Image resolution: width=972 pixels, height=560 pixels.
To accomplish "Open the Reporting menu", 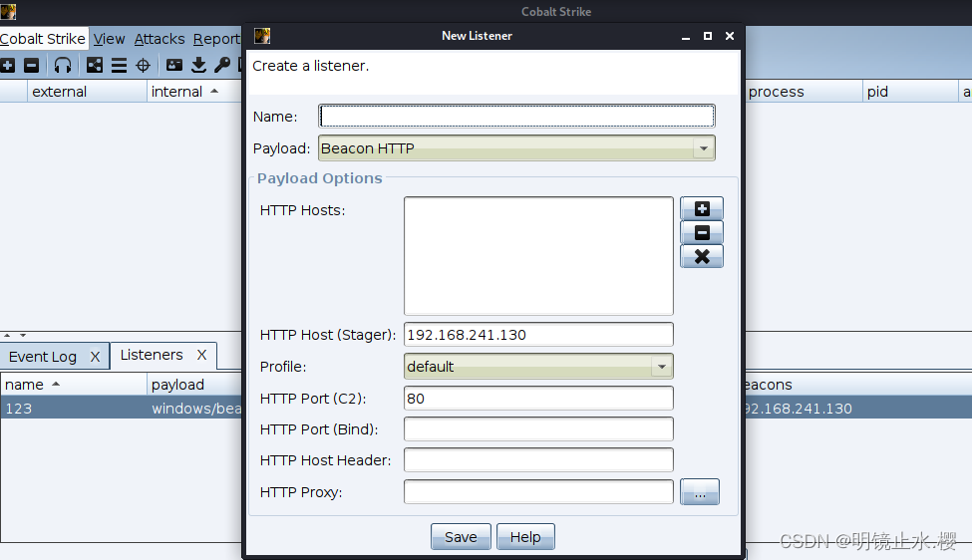I will pyautogui.click(x=216, y=39).
